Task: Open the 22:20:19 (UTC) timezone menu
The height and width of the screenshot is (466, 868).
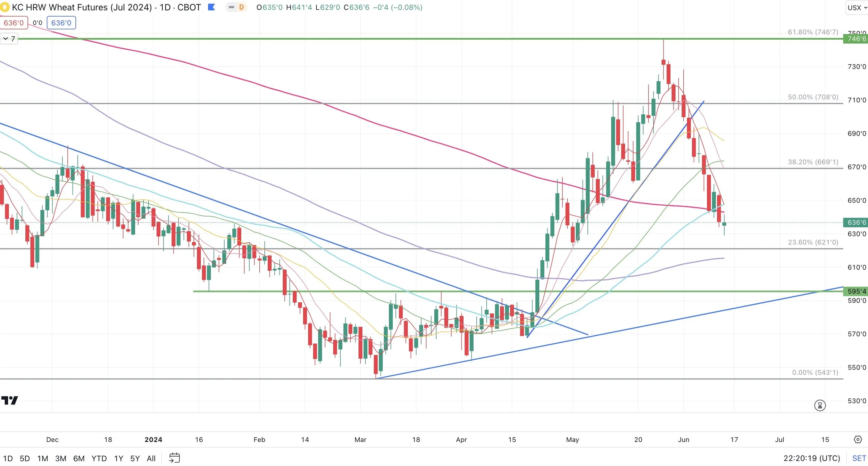Action: click(811, 458)
